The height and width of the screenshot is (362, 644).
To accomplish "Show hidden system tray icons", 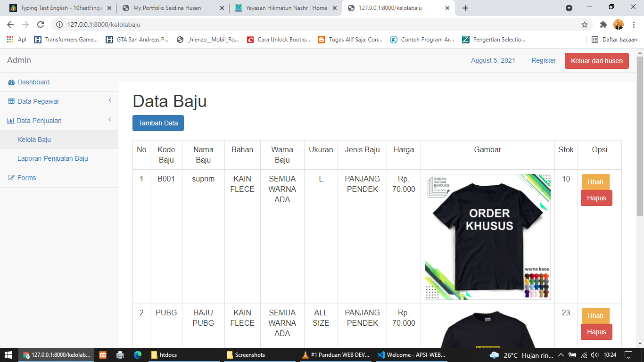I will (561, 355).
